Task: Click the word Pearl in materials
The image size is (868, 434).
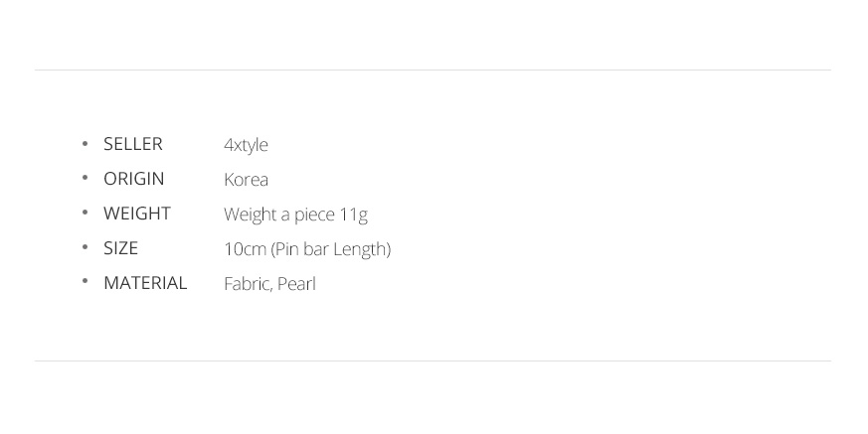Action: [x=296, y=284]
